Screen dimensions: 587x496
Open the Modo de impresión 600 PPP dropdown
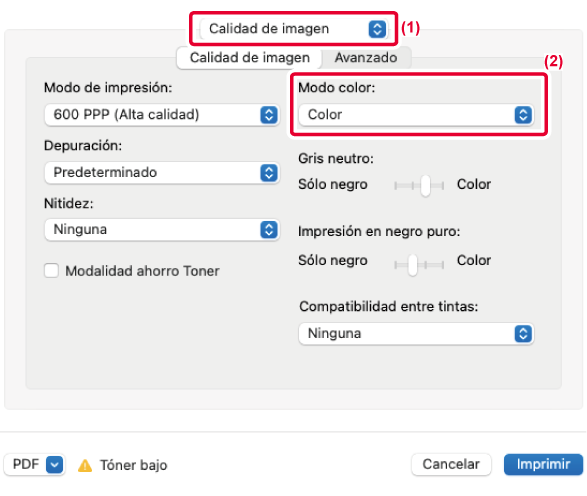[162, 115]
